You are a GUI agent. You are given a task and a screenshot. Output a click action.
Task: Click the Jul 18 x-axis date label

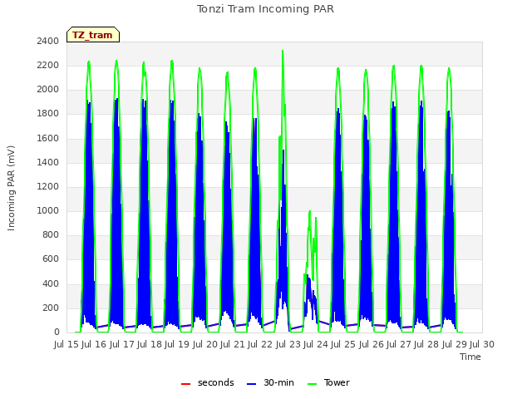click(150, 344)
